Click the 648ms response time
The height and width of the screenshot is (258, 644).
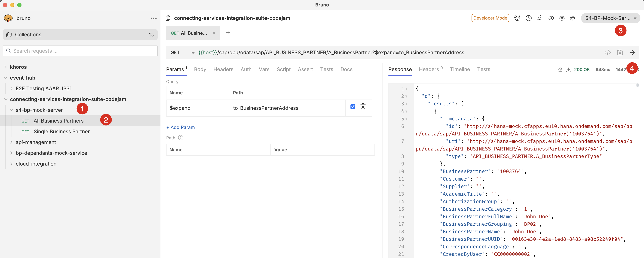pos(603,70)
